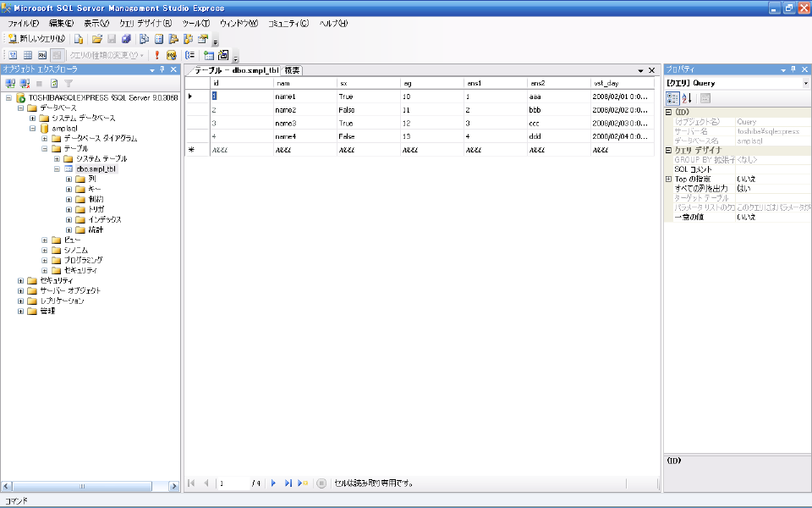This screenshot has height=508, width=812.
Task: Open the ファイル(F) menu
Action: pyautogui.click(x=24, y=24)
